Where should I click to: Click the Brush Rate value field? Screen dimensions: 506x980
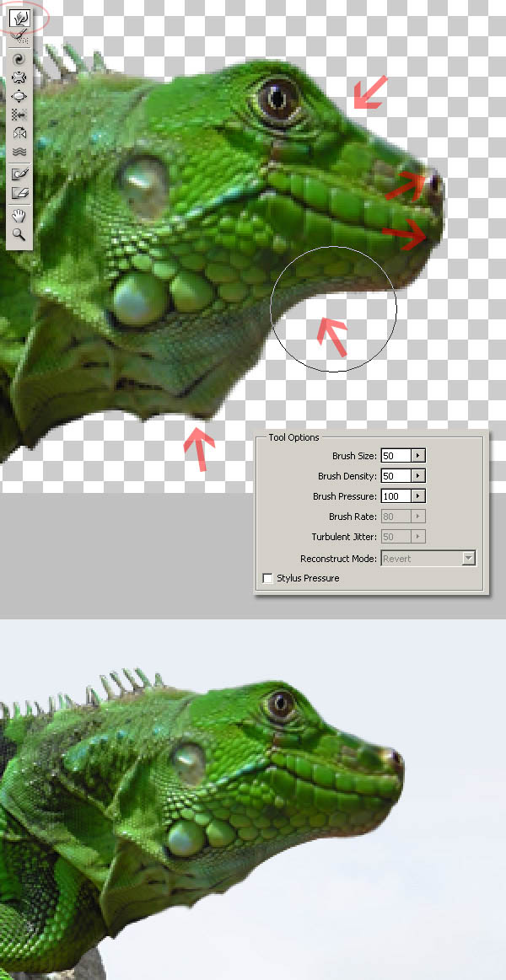pos(396,517)
